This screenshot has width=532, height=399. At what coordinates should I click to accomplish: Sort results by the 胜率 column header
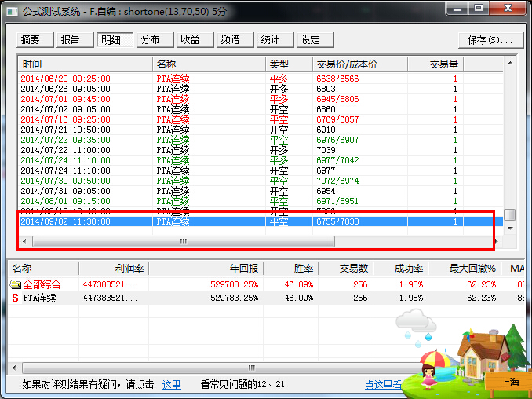click(x=290, y=269)
